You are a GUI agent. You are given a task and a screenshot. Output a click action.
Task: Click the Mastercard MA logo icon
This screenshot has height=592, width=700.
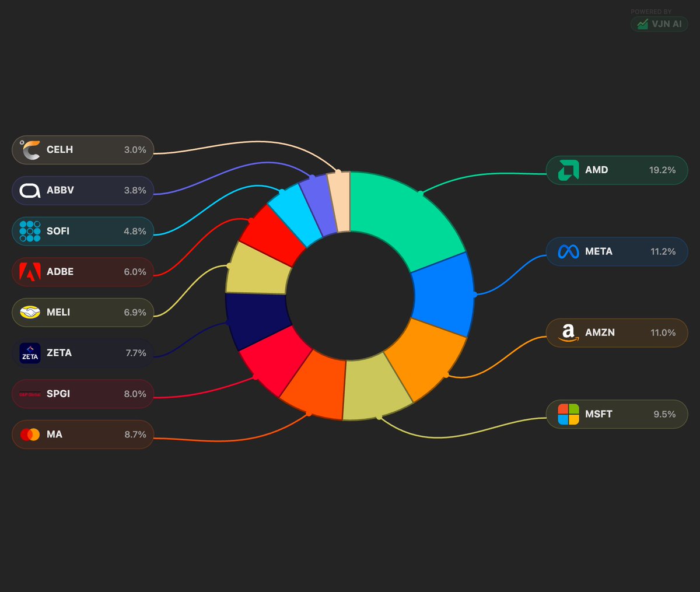coord(30,435)
